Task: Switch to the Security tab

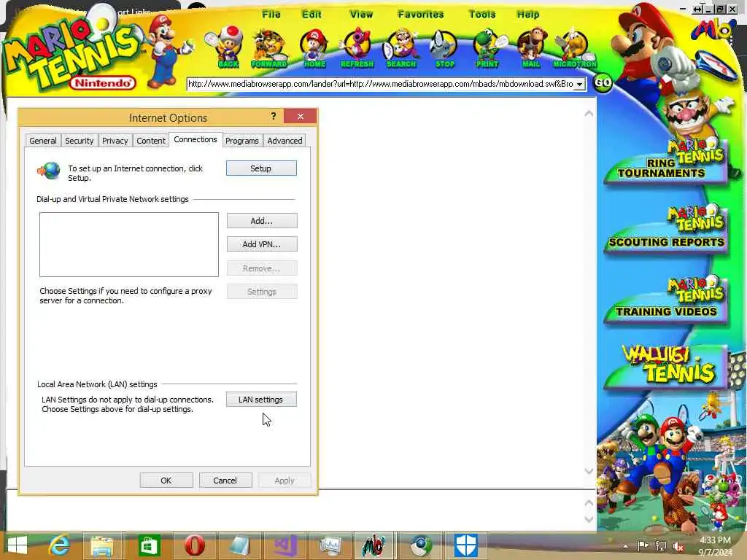Action: pyautogui.click(x=79, y=141)
